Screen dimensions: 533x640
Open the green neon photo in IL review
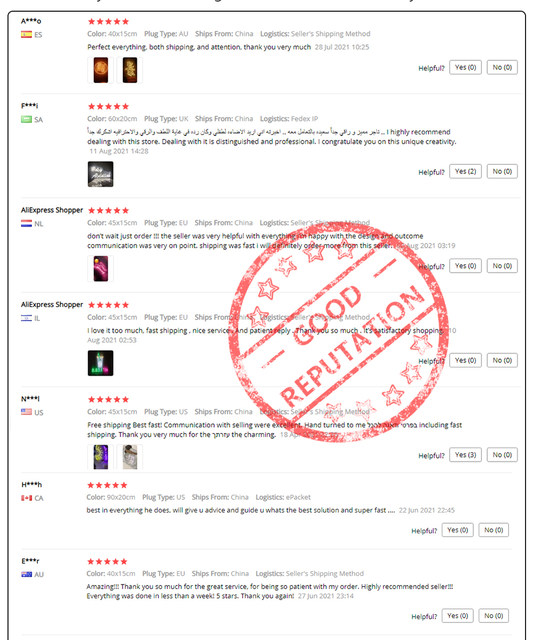click(x=100, y=363)
